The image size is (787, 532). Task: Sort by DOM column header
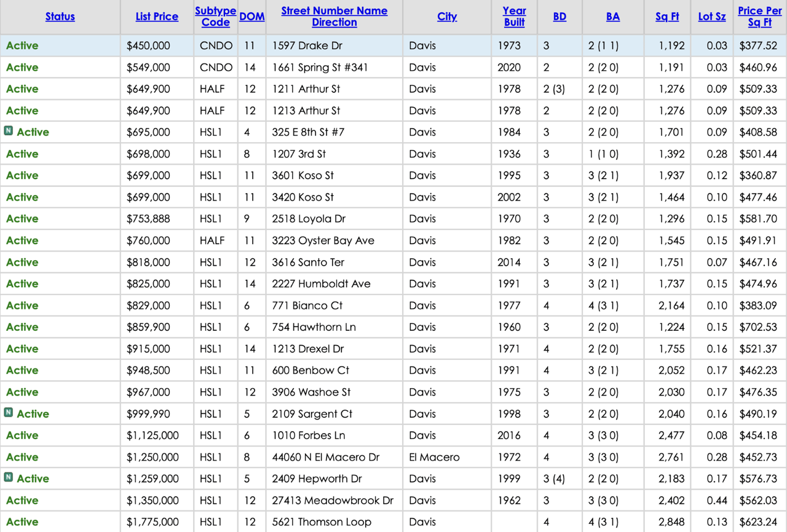pos(252,17)
